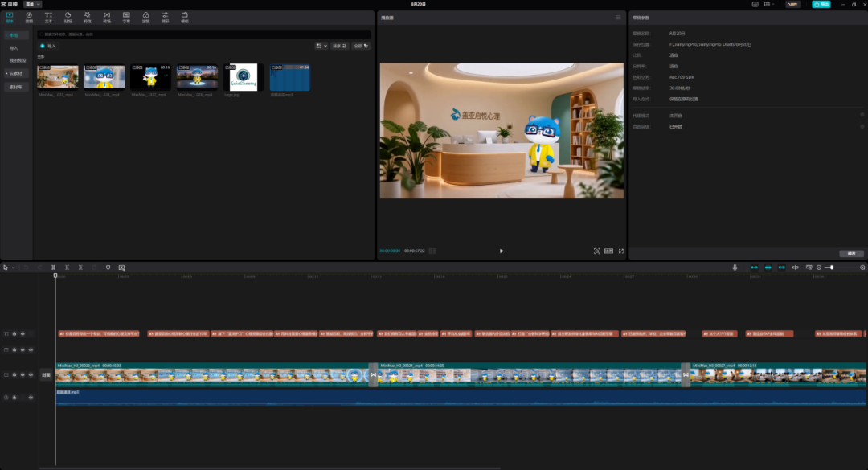Click the Split clip icon in timeline toolbar

[x=53, y=268]
